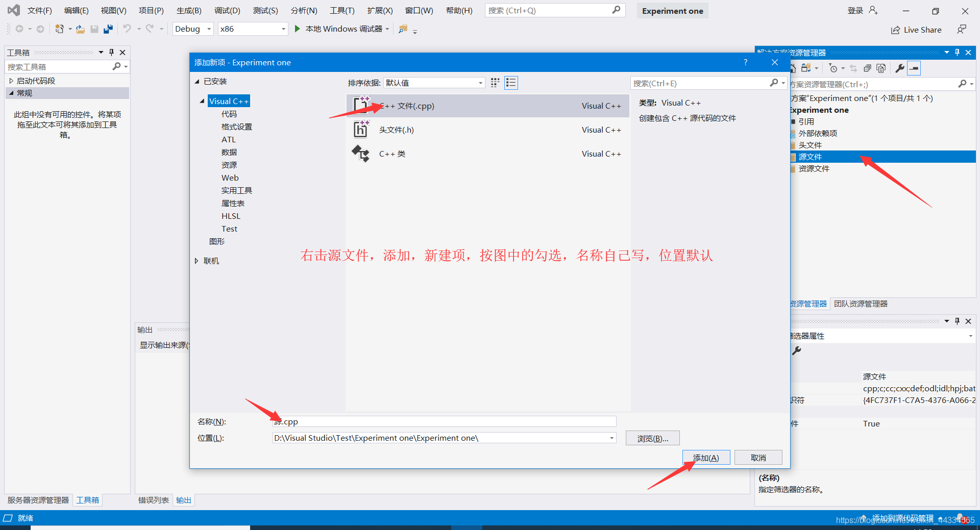
Task: Click the Live Share icon
Action: click(x=895, y=30)
